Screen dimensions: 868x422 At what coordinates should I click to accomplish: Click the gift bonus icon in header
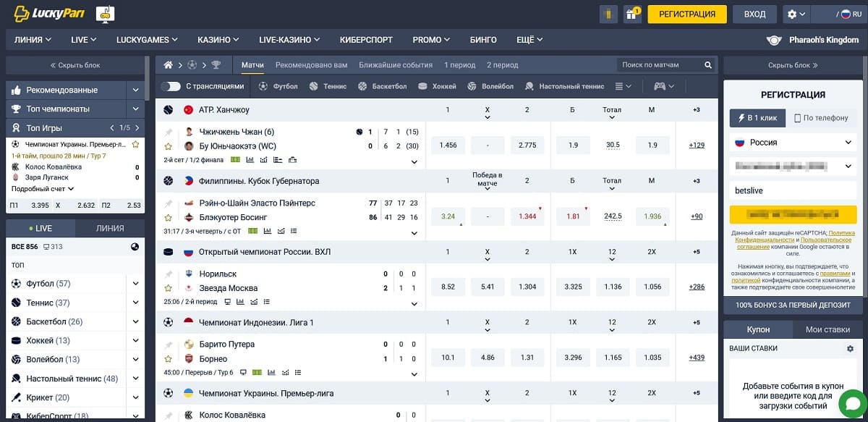coord(633,14)
